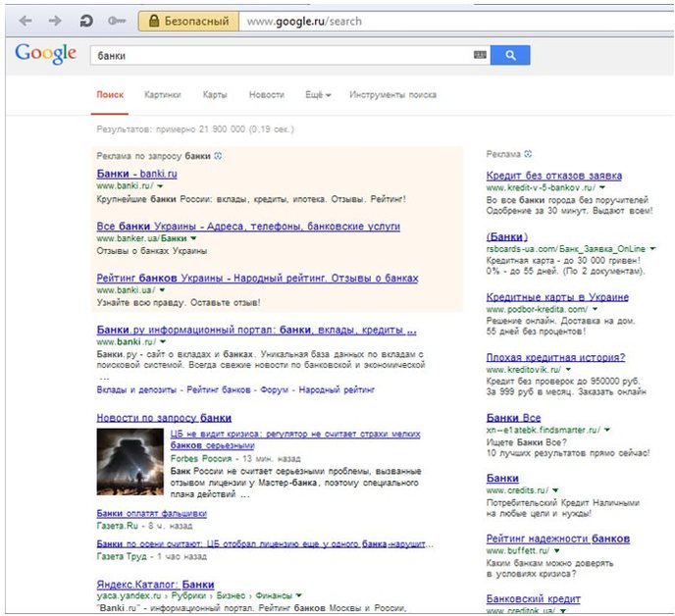
Task: Switch to the Картинки tab
Action: point(162,95)
